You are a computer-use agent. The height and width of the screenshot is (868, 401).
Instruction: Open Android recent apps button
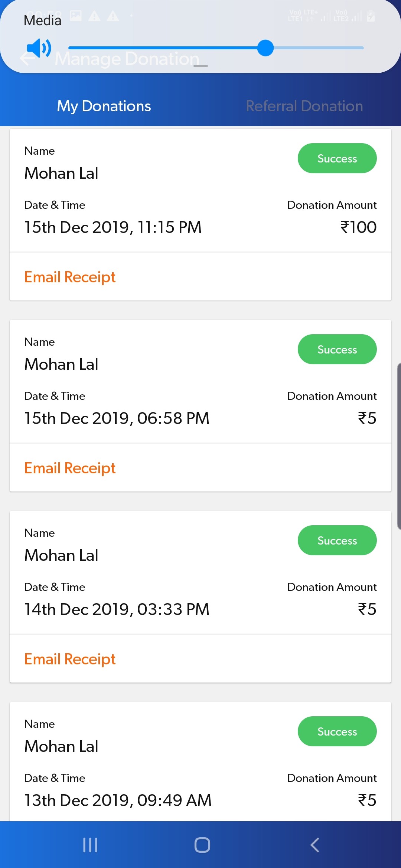[x=90, y=845]
